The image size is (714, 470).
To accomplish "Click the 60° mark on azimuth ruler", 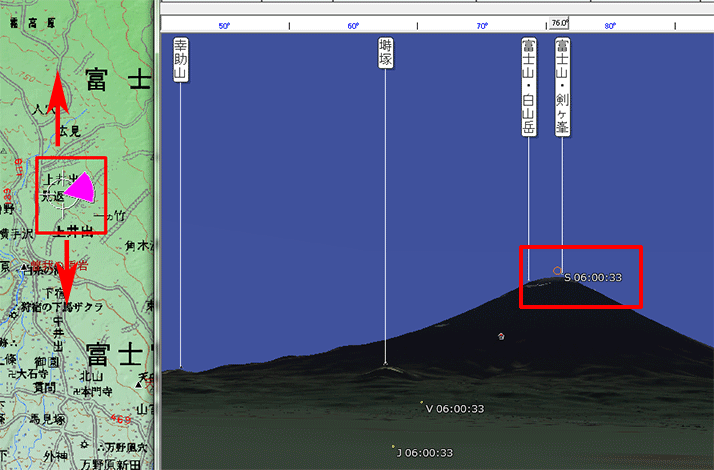I will 353,26.
